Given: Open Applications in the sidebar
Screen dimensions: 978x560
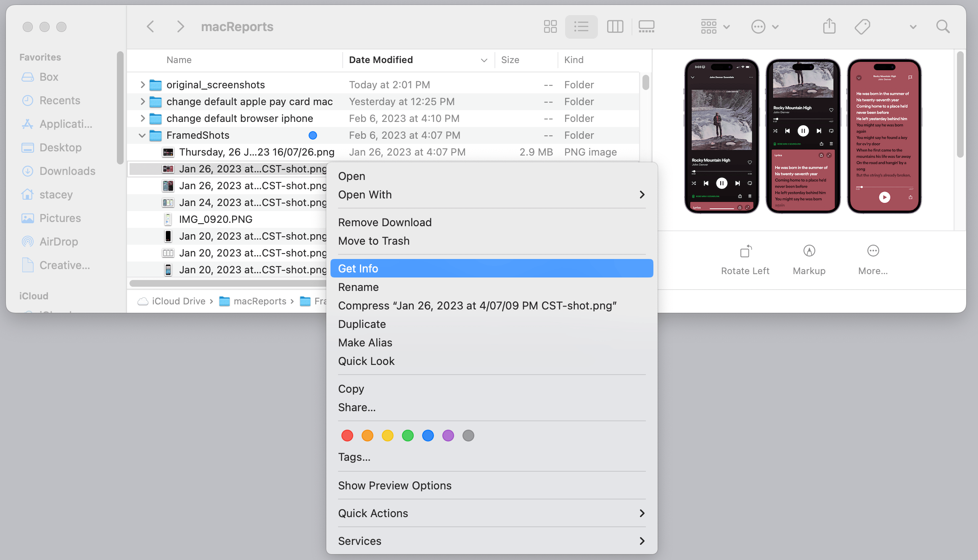Looking at the screenshot, I should click(57, 124).
